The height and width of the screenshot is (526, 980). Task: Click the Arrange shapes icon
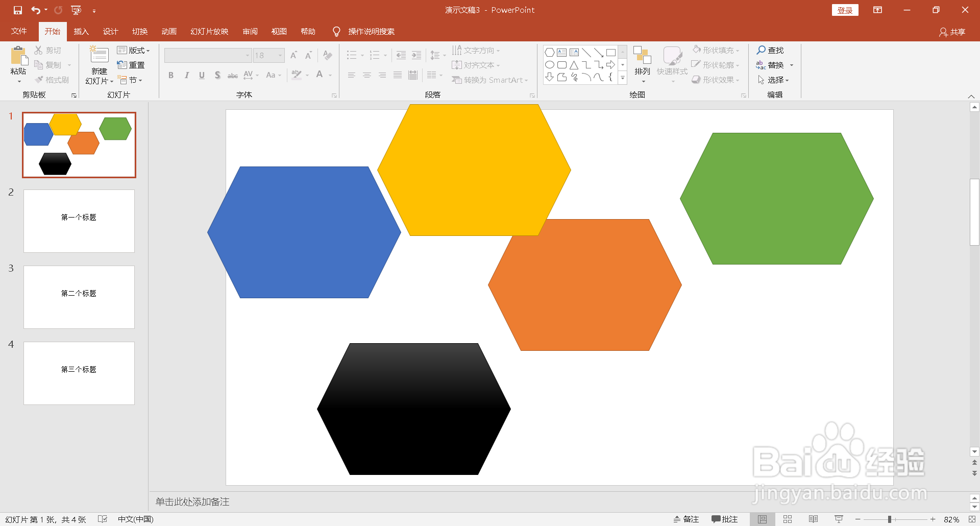point(642,55)
